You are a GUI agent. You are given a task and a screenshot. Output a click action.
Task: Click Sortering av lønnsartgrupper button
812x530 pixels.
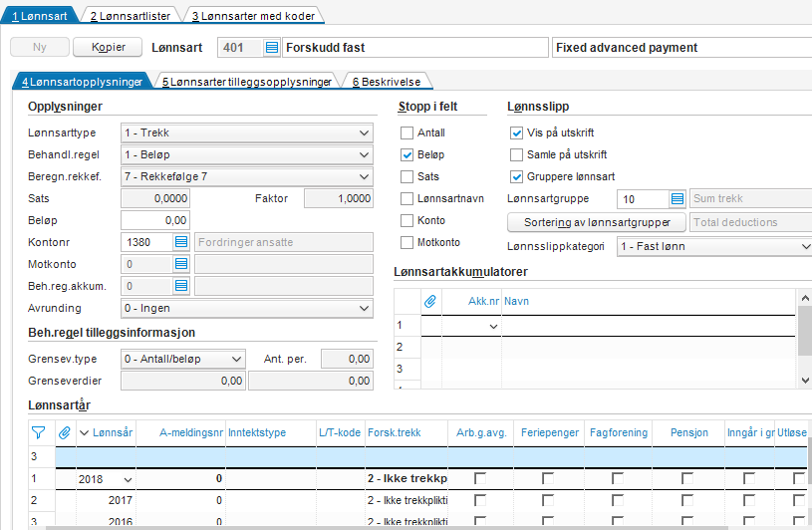[x=597, y=222]
